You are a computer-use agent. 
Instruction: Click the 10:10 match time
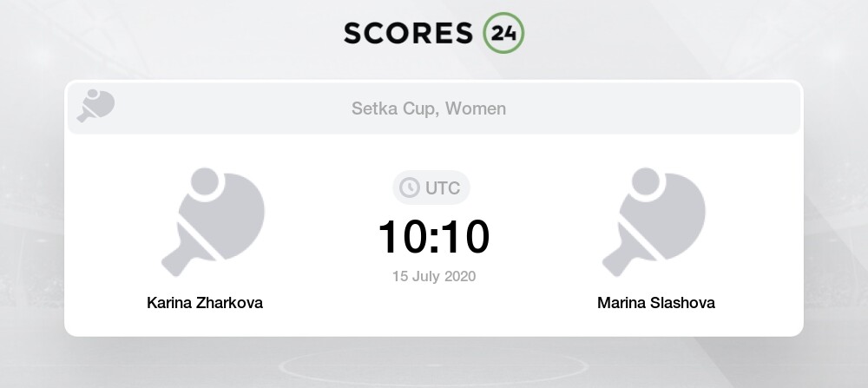point(434,237)
